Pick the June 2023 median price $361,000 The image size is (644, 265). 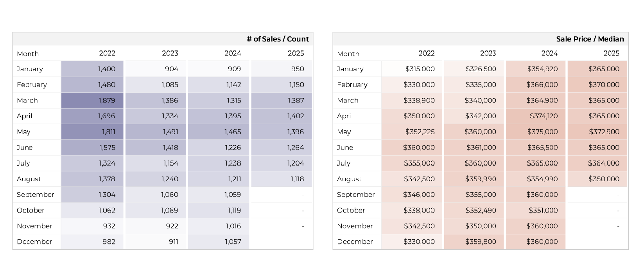tap(474, 148)
